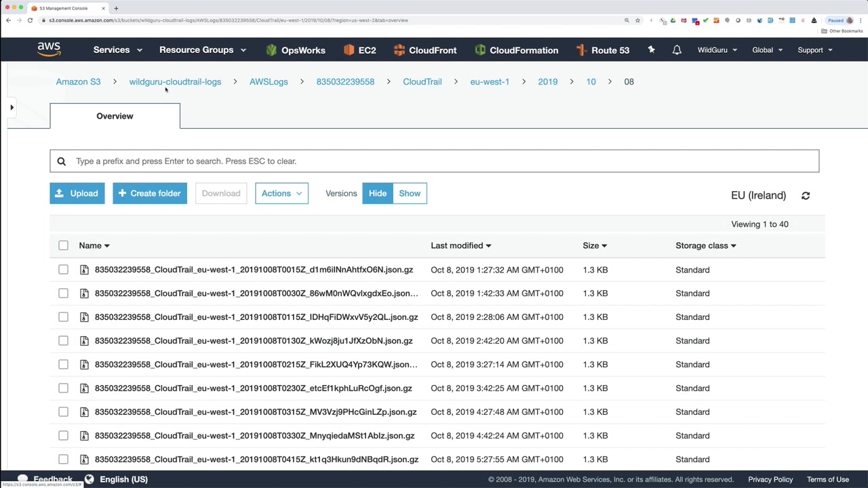Expand the left sidebar arrow

[12, 107]
